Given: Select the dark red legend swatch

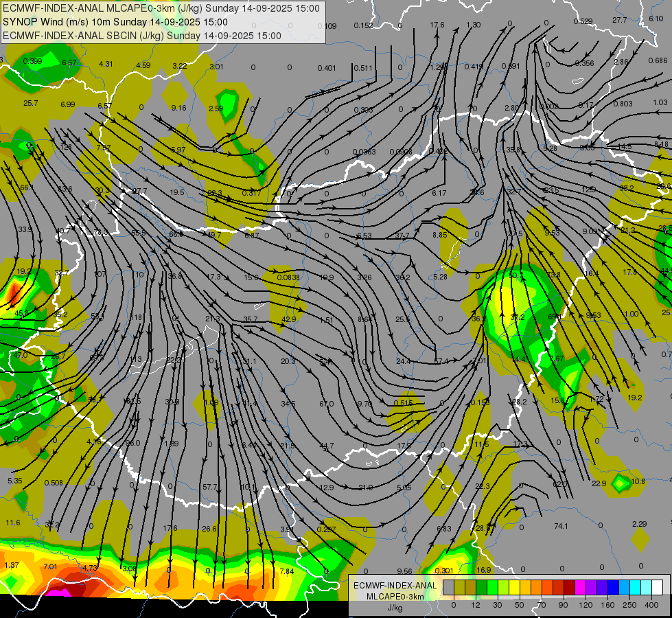Looking at the screenshot, I should pyautogui.click(x=570, y=587).
